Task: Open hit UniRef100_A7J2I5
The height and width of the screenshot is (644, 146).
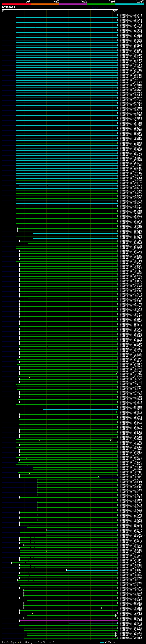Action: click(x=131, y=72)
